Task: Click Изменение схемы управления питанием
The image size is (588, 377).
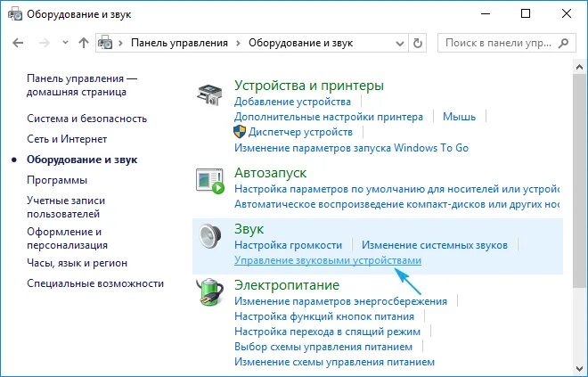Action: click(334, 362)
